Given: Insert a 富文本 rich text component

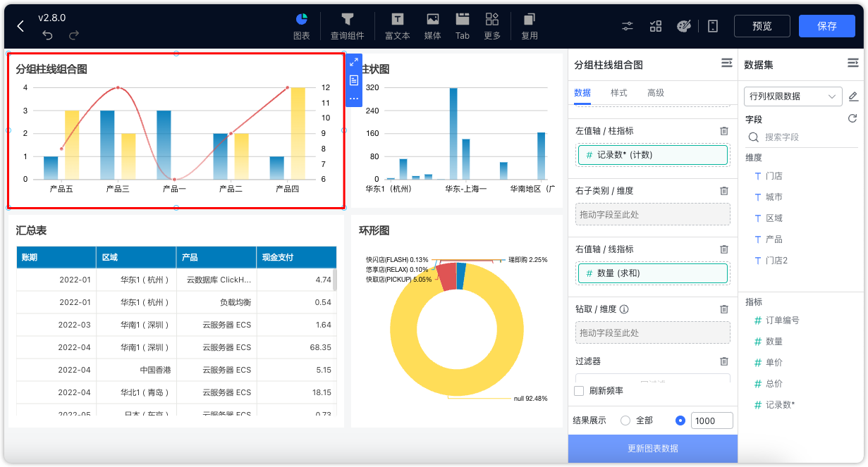Looking at the screenshot, I should click(397, 26).
